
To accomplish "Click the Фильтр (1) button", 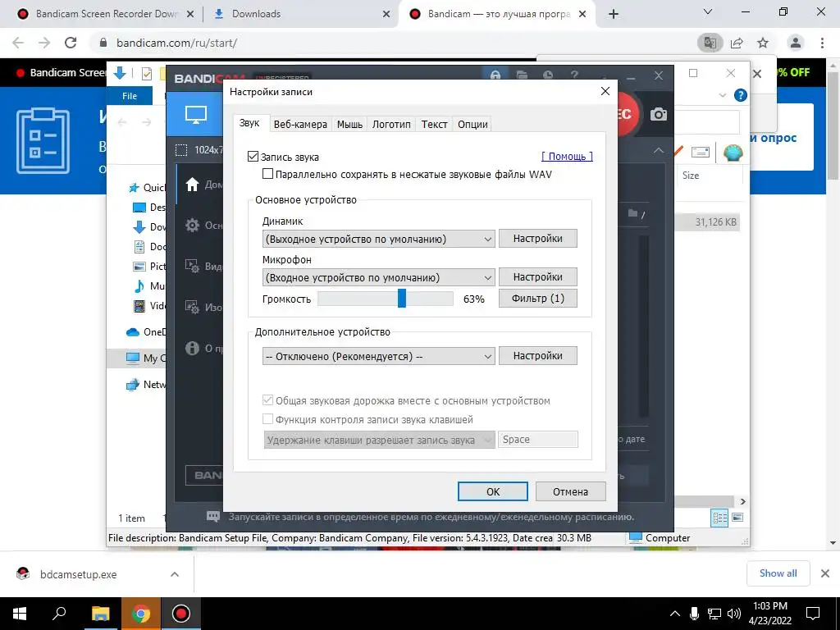I will point(538,299).
